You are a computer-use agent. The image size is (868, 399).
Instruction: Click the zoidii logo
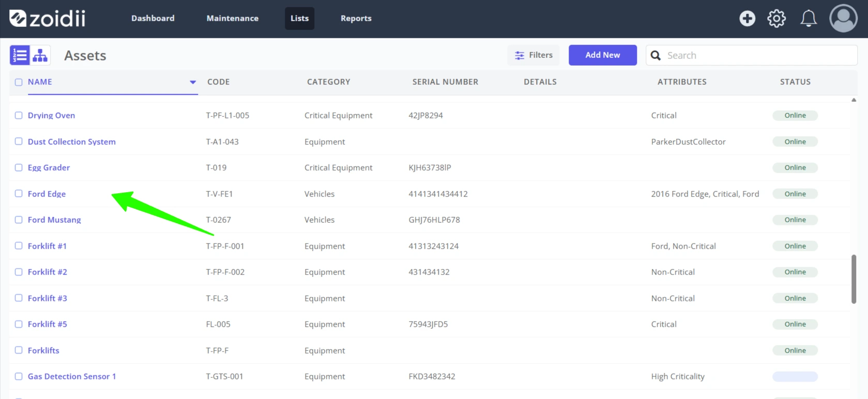point(48,19)
